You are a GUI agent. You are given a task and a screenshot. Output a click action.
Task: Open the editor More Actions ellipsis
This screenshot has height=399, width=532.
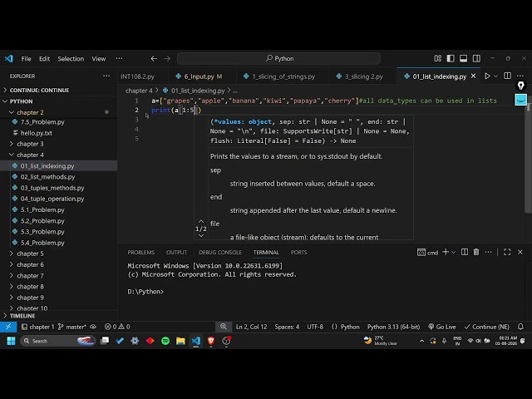tap(520, 76)
